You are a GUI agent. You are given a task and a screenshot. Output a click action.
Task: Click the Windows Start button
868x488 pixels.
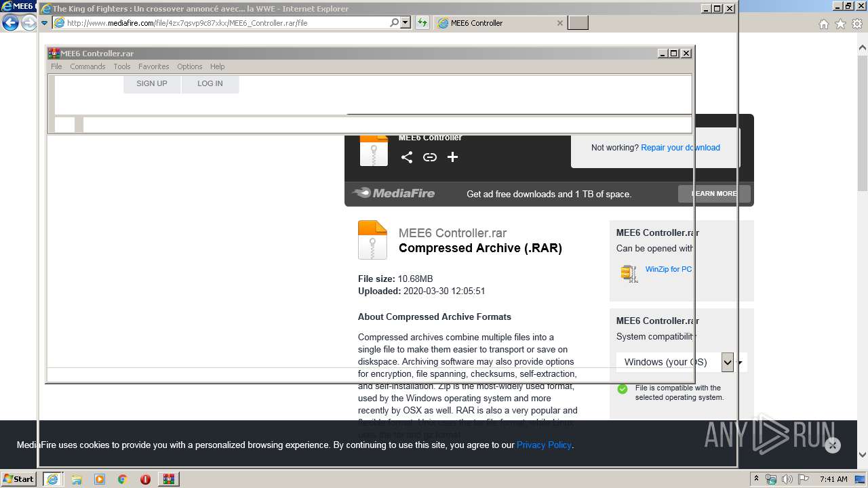pyautogui.click(x=18, y=479)
